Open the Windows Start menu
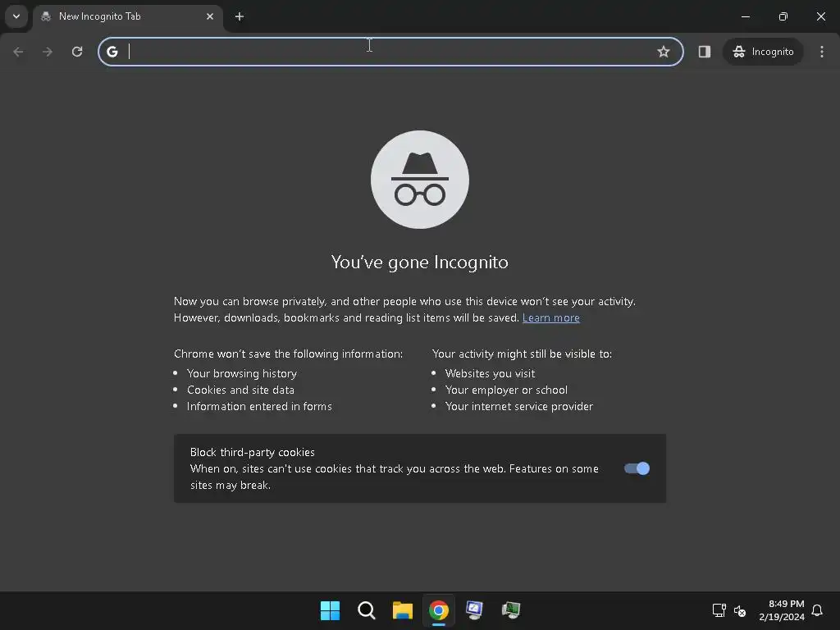The width and height of the screenshot is (840, 630). tap(330, 610)
